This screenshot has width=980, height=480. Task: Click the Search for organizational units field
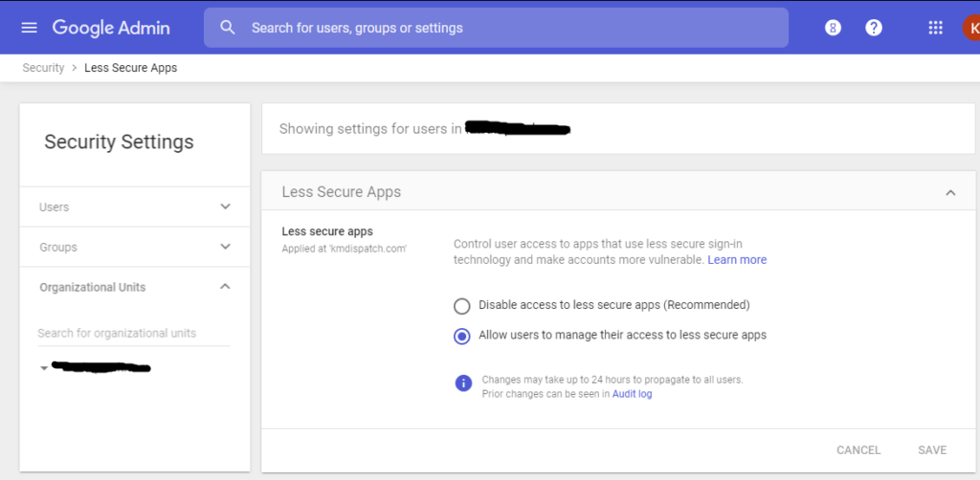[134, 334]
